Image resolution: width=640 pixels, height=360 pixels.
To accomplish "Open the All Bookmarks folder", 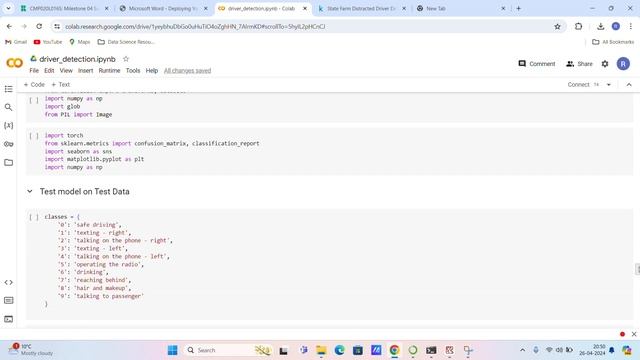I will pos(613,42).
